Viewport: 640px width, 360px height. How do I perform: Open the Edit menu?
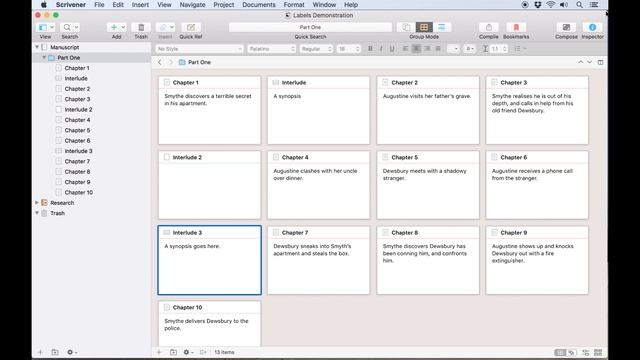118,4
